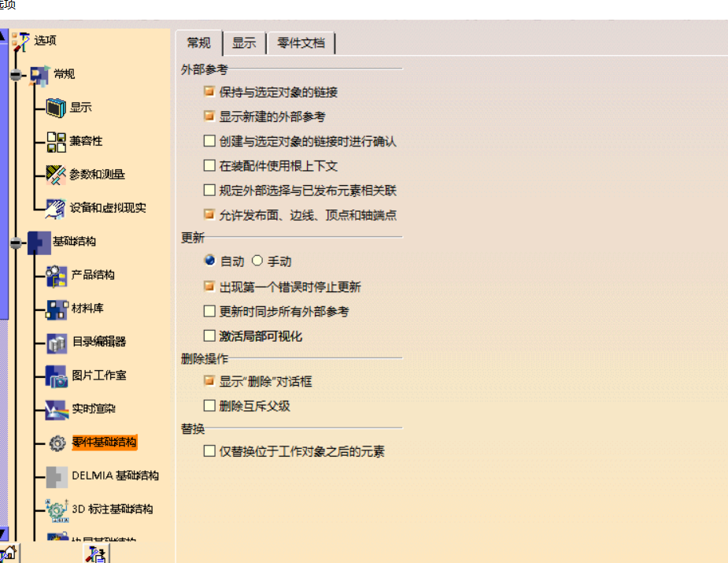Viewport: 728px width, 563px height.
Task: Select the 材料库 icon
Action: (57, 309)
